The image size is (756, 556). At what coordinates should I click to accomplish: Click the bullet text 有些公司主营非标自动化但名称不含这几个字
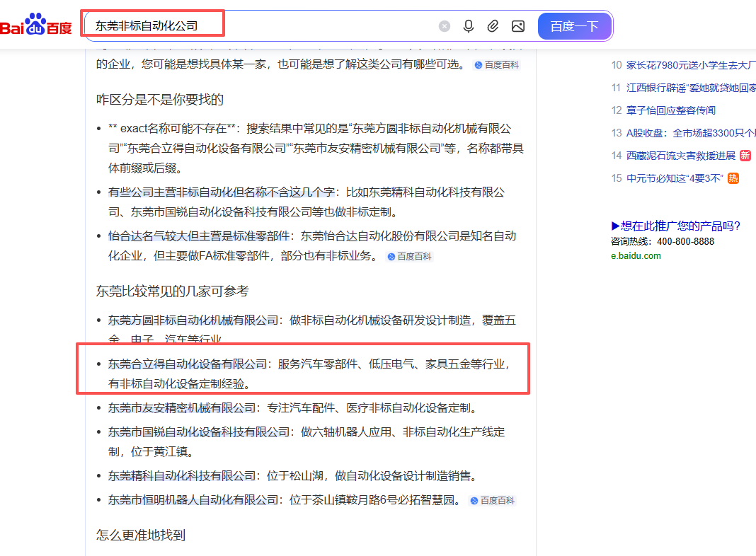[222, 192]
